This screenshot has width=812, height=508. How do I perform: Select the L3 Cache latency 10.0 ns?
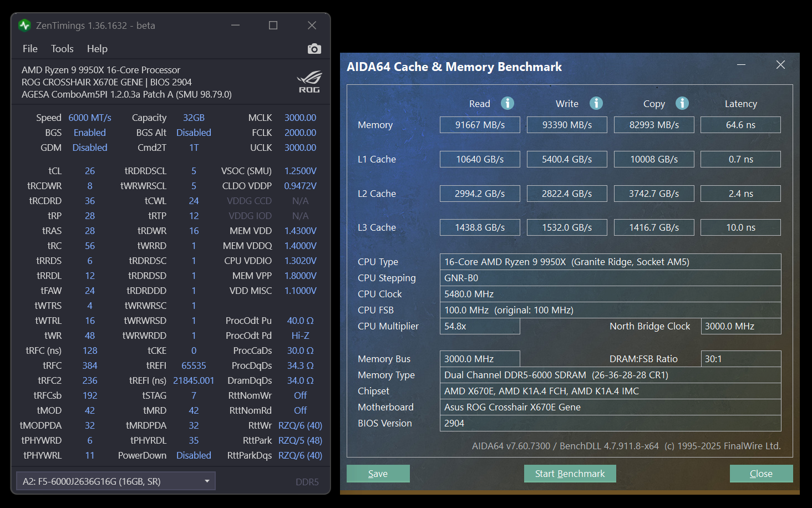(740, 227)
